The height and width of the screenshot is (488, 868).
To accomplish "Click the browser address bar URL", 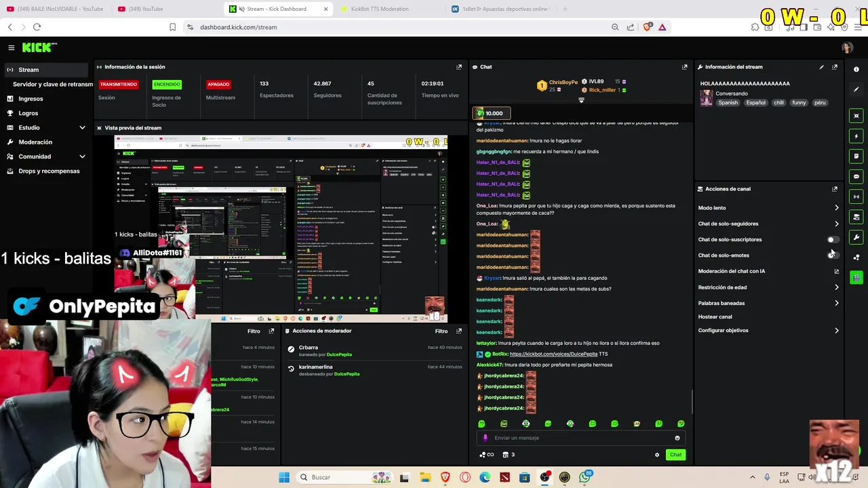I will pos(238,27).
